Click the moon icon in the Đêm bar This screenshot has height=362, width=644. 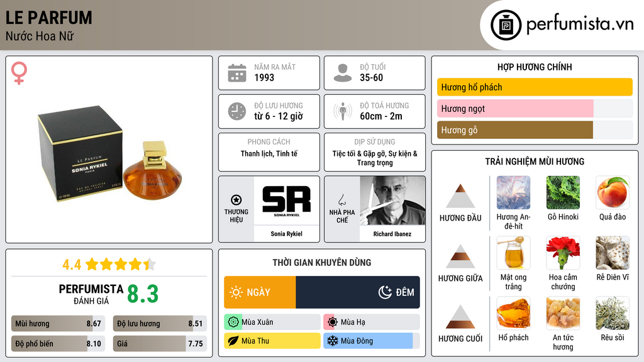(x=385, y=292)
